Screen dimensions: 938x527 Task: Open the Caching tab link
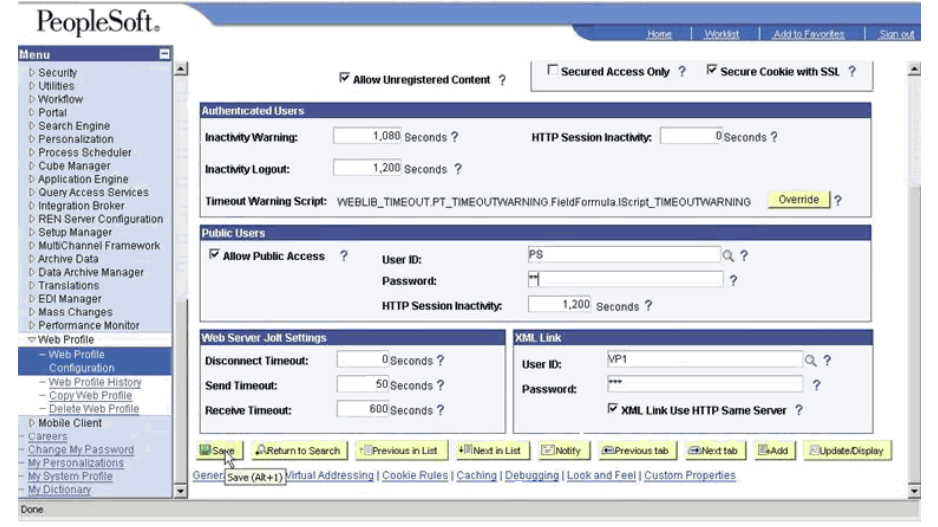pyautogui.click(x=477, y=475)
